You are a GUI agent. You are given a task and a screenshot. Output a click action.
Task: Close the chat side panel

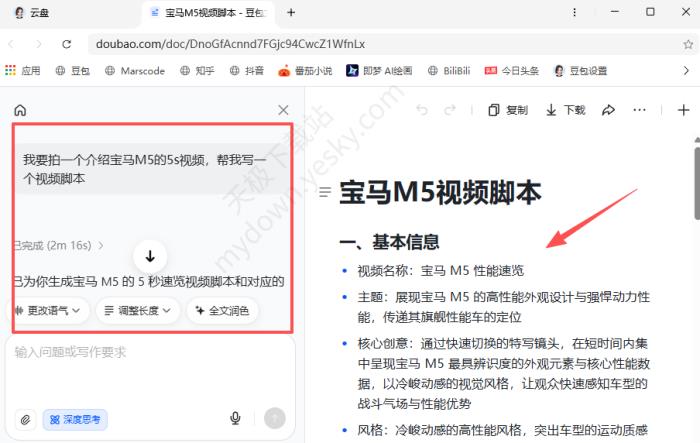point(283,111)
